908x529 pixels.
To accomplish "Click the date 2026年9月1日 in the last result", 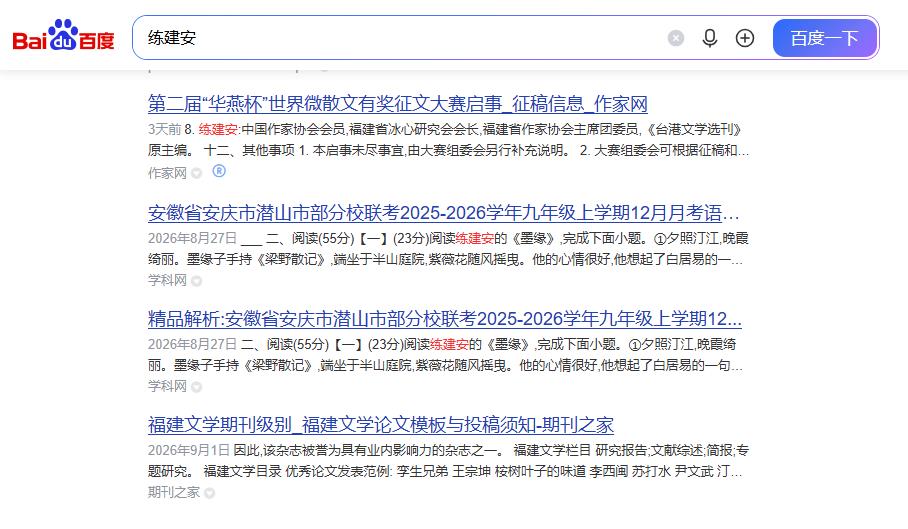I will [x=189, y=450].
